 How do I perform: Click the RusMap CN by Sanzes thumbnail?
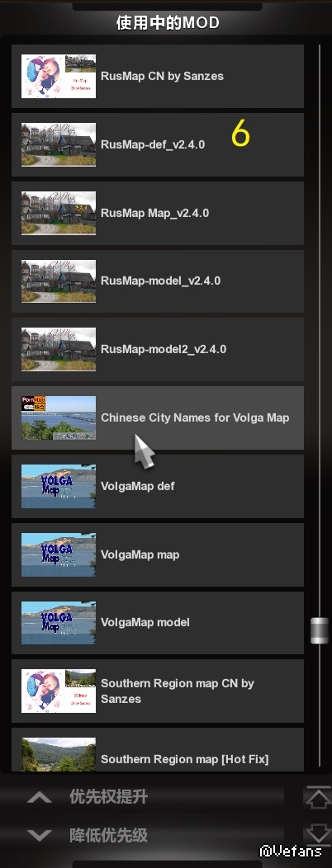[x=58, y=77]
